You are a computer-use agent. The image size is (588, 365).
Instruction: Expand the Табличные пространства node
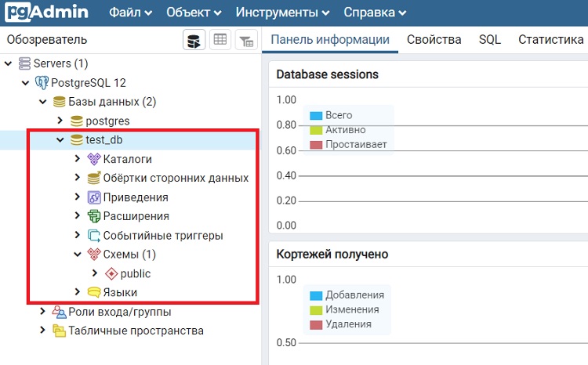(x=43, y=331)
